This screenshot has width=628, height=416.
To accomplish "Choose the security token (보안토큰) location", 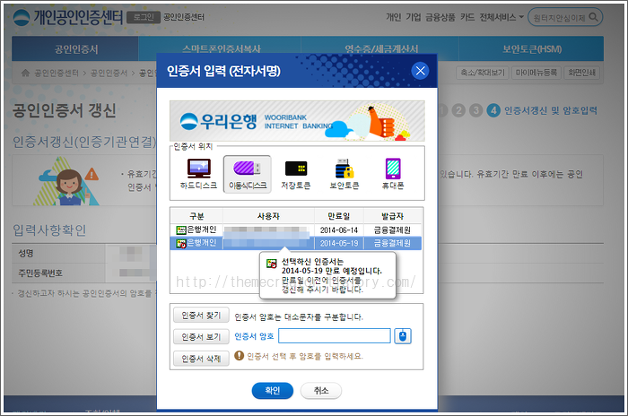I will point(344,174).
